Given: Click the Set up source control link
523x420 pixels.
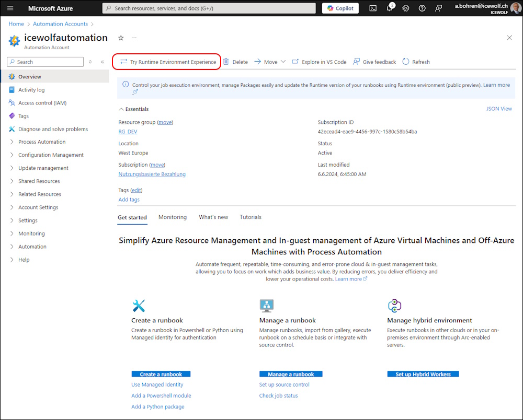Looking at the screenshot, I should 284,384.
